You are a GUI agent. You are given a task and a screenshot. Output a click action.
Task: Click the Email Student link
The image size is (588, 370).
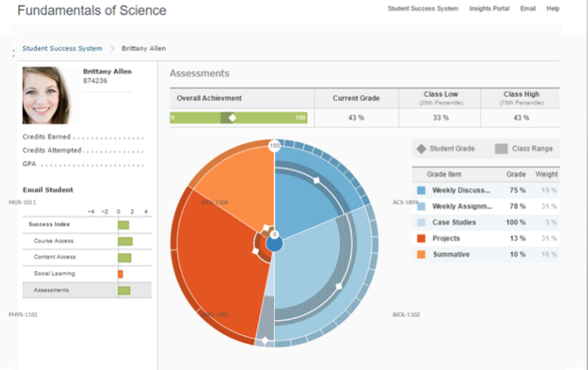click(x=48, y=190)
